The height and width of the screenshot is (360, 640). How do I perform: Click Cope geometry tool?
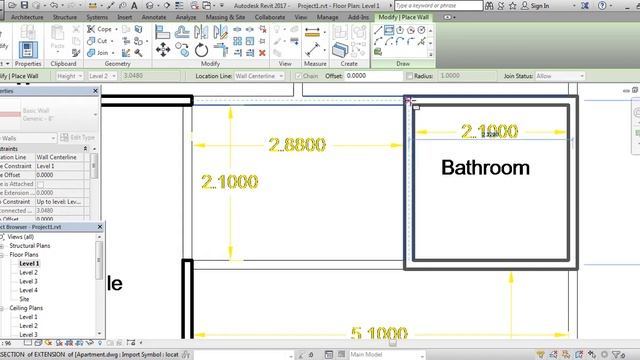(100, 29)
